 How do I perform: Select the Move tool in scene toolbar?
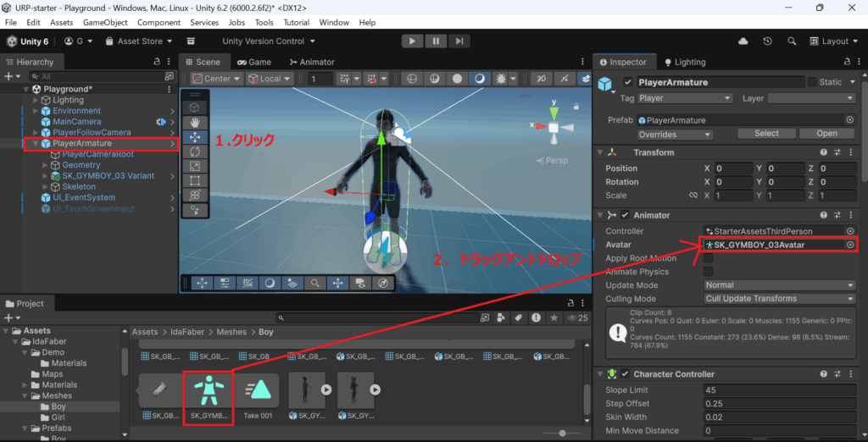point(194,136)
